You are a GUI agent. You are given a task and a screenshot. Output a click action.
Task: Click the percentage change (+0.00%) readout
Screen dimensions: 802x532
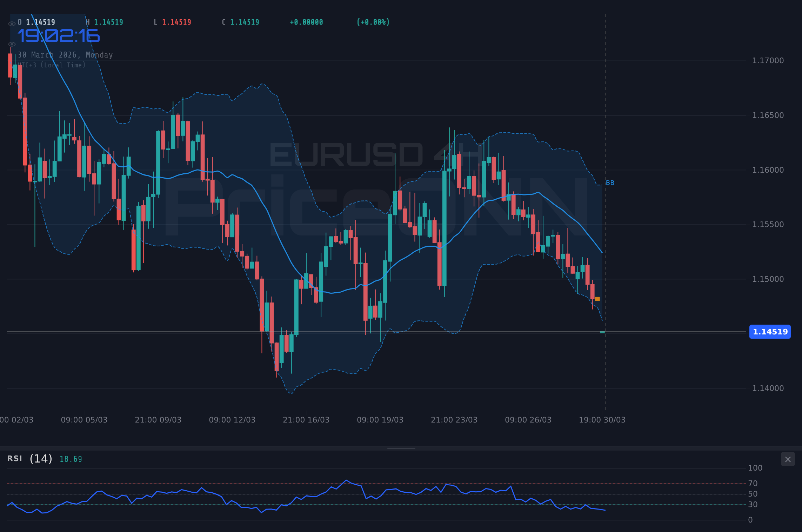373,22
